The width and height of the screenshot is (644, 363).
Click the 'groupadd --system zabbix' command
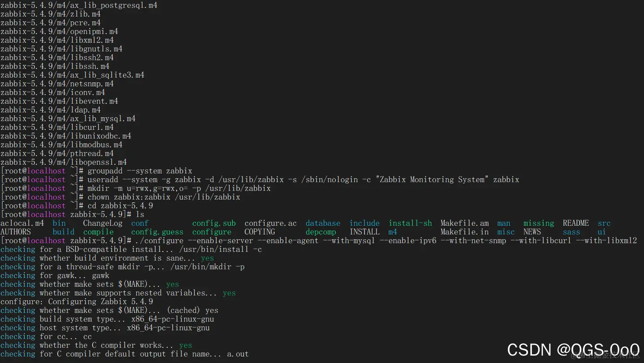pyautogui.click(x=140, y=171)
